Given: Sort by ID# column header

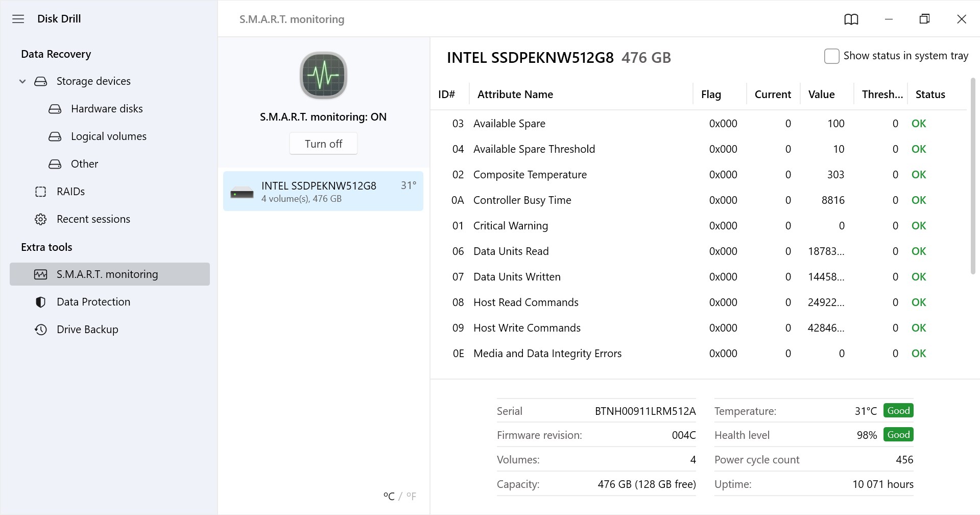Looking at the screenshot, I should [447, 95].
